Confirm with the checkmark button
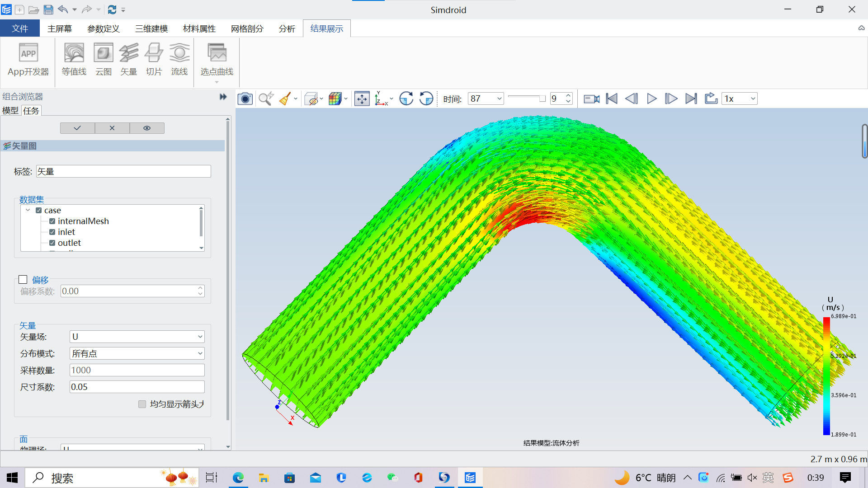The height and width of the screenshot is (488, 868). 77,128
